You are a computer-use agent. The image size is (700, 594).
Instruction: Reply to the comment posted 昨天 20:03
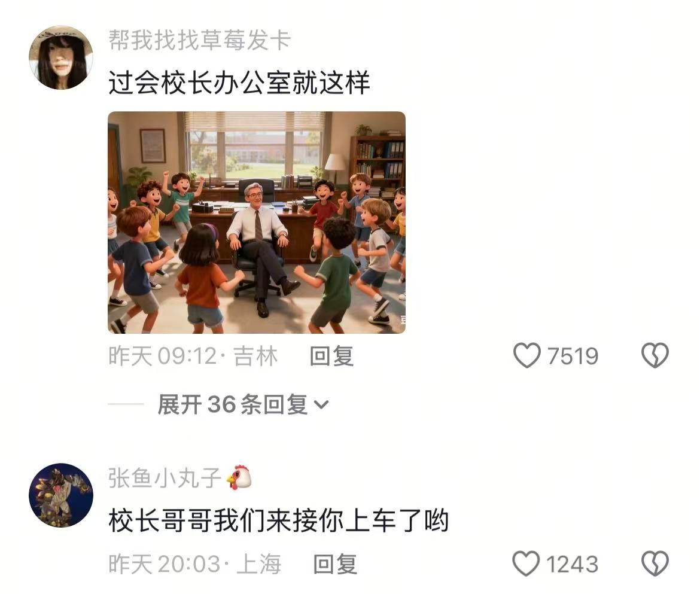click(x=335, y=564)
